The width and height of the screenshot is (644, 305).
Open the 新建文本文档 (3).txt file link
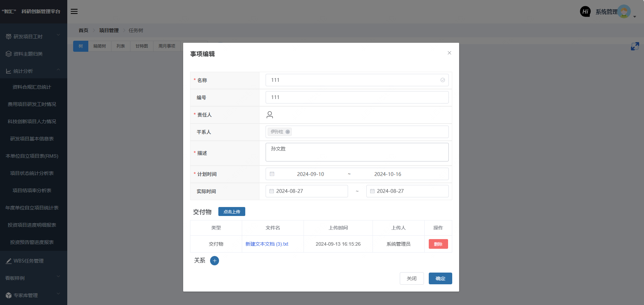point(267,244)
